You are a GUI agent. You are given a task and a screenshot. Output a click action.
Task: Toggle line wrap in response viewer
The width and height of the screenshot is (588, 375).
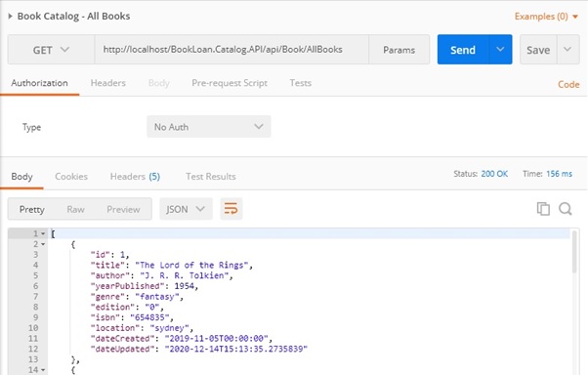tap(231, 209)
